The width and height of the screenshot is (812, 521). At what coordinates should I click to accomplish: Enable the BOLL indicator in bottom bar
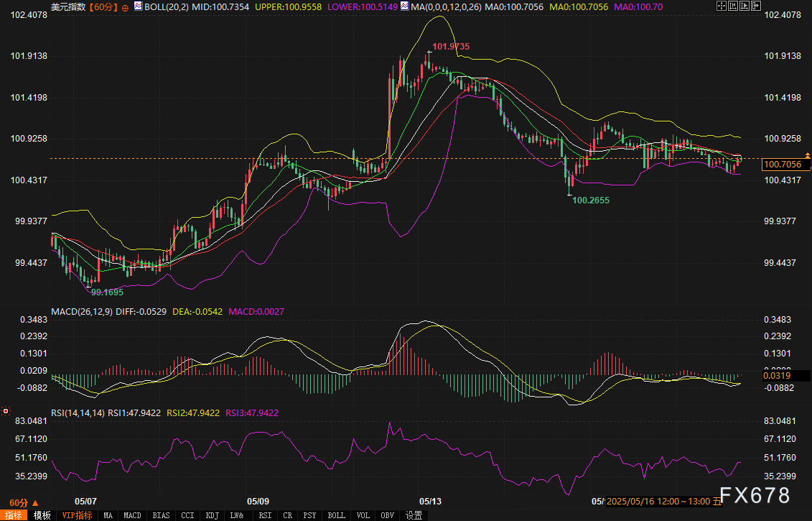tap(336, 515)
